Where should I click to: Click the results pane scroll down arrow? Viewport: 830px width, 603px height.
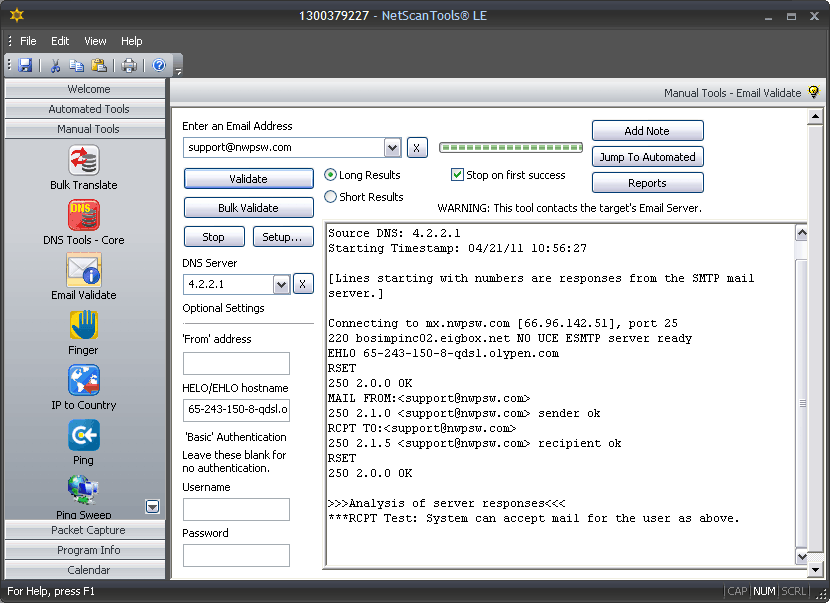[x=801, y=556]
